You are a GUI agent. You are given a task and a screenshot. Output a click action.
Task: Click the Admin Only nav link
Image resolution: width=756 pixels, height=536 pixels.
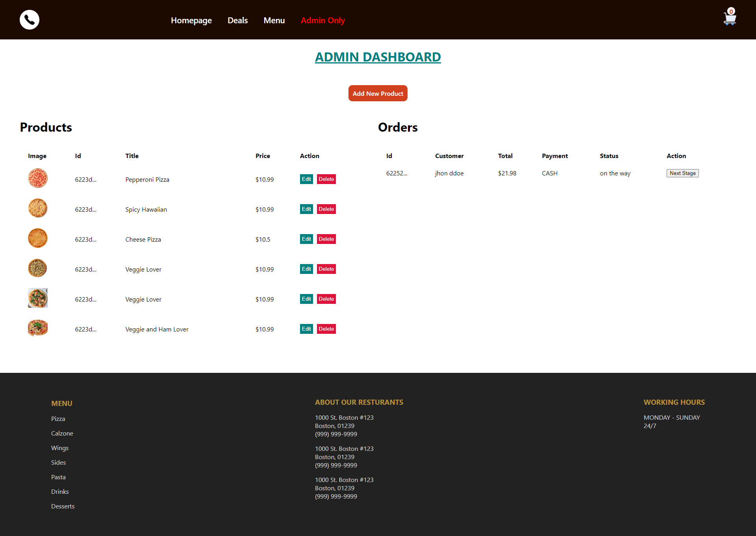323,20
